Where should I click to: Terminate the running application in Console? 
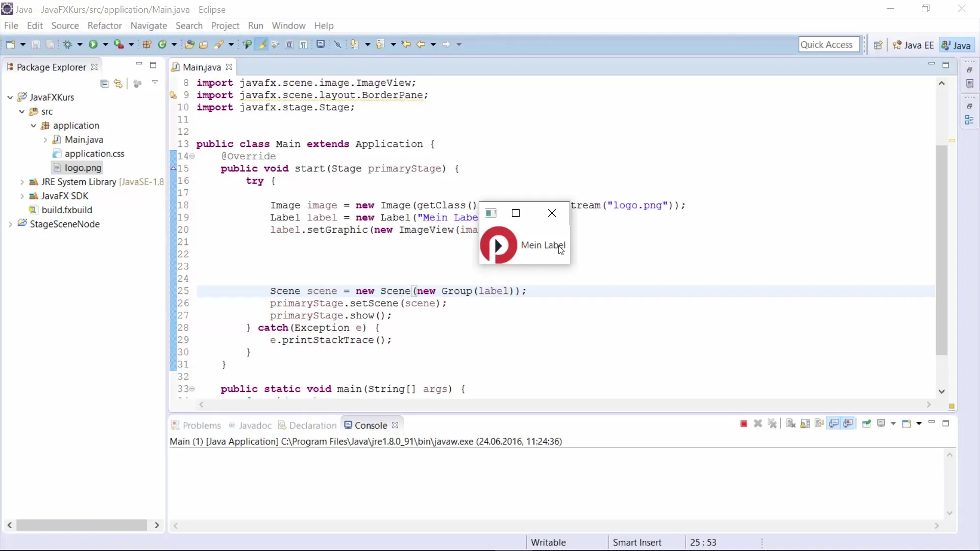coord(744,423)
